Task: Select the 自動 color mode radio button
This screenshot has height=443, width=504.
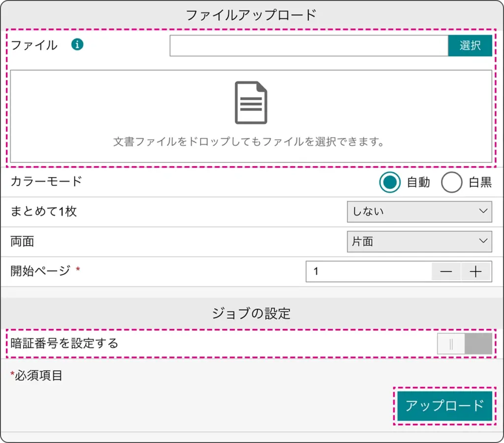Action: pyautogui.click(x=390, y=182)
